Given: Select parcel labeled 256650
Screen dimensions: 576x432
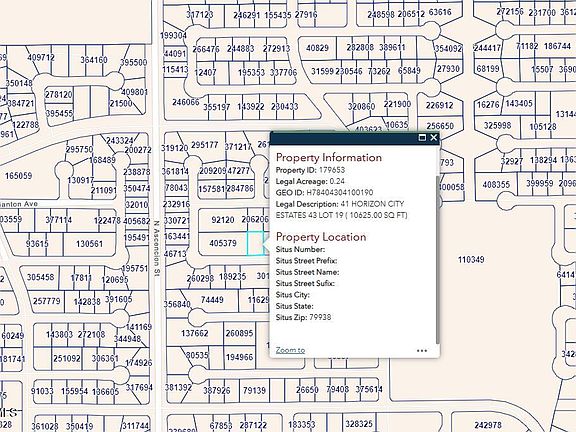Looking at the screenshot, I should (440, 126).
